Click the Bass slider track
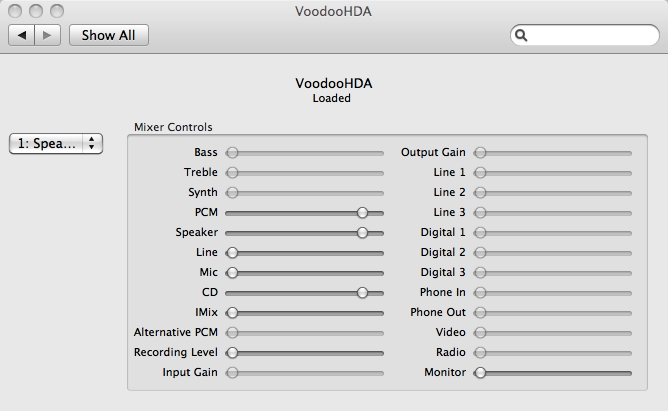Screen dimensions: 668x411 tap(305, 153)
